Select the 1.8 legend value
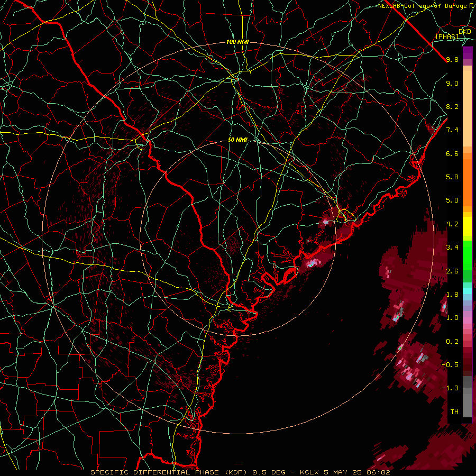Screen dimensions: 476x476 pyautogui.click(x=452, y=295)
